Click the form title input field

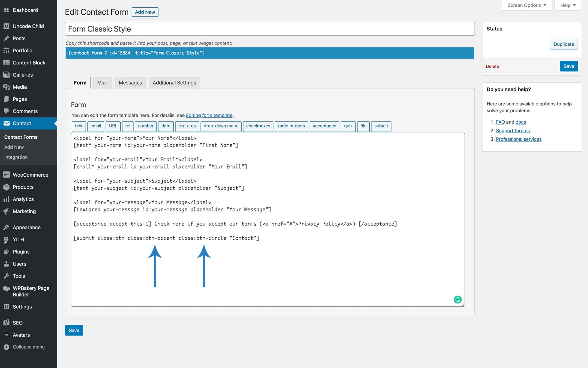click(x=269, y=29)
